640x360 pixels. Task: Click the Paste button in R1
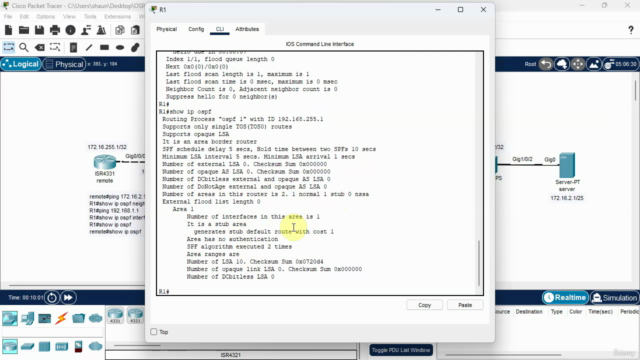click(465, 305)
